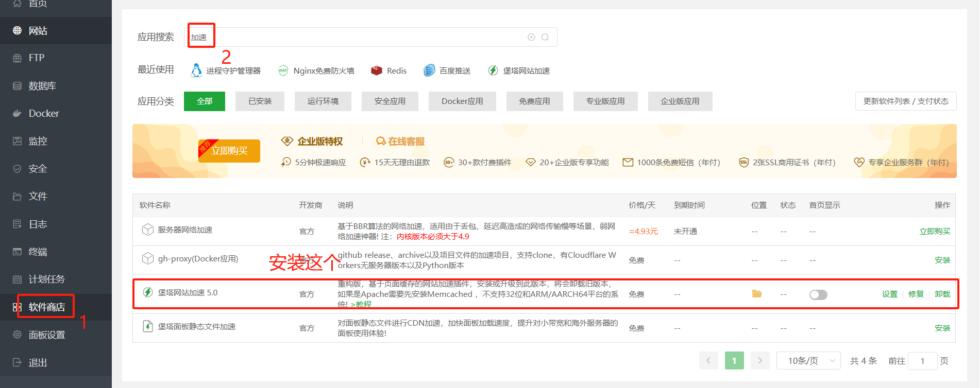Open the folder location icon for 堡塔网站加速

click(x=757, y=294)
